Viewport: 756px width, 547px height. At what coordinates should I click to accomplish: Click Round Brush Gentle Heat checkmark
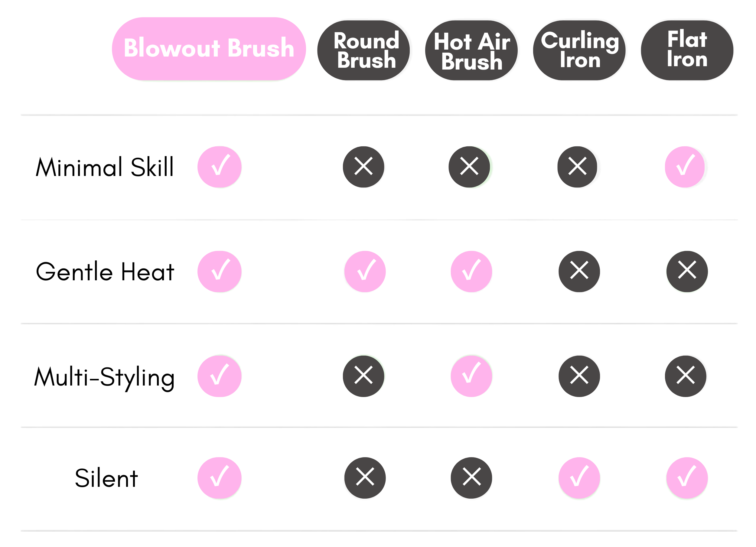coord(365,272)
